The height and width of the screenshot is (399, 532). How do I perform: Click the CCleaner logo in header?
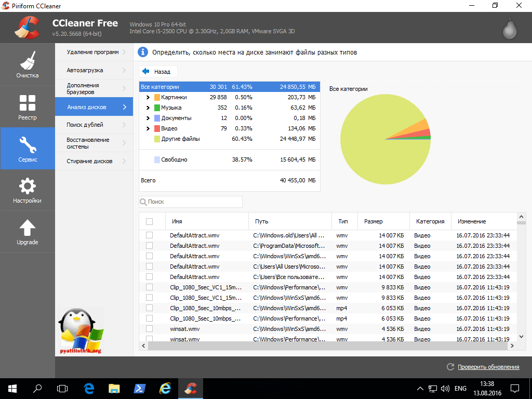pos(27,28)
